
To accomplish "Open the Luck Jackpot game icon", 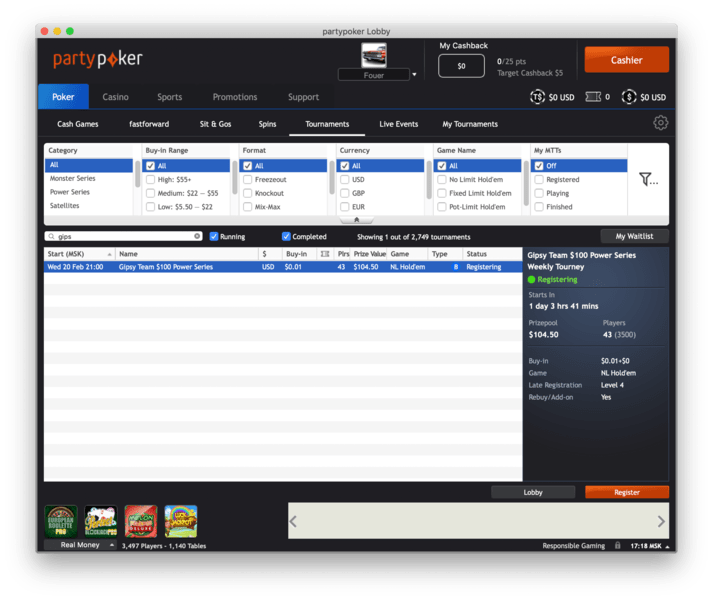I will pos(181,521).
